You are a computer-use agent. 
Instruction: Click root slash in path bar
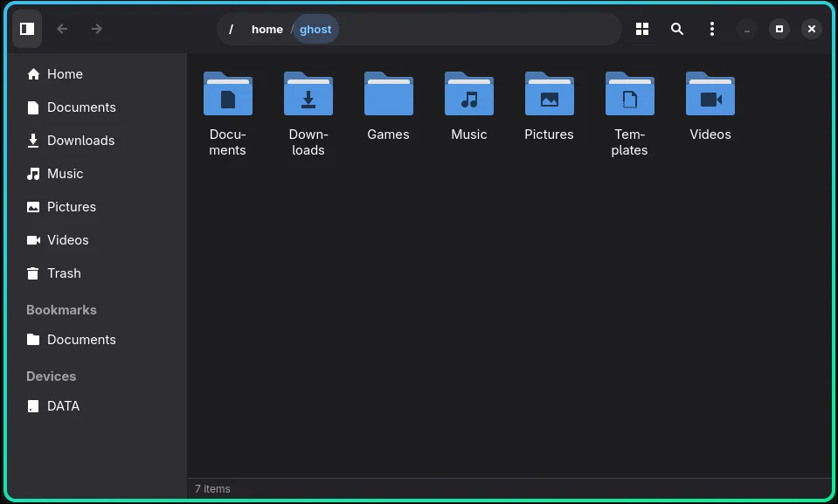click(231, 30)
